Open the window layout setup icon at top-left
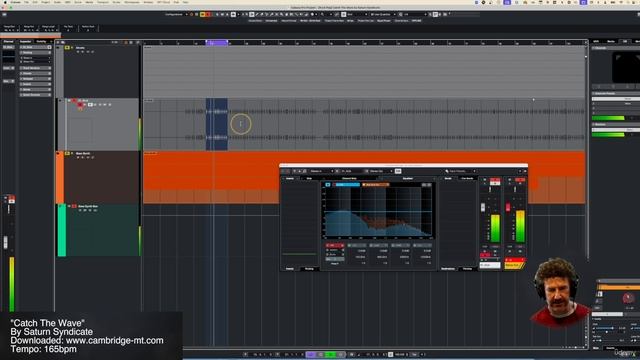 point(4,14)
